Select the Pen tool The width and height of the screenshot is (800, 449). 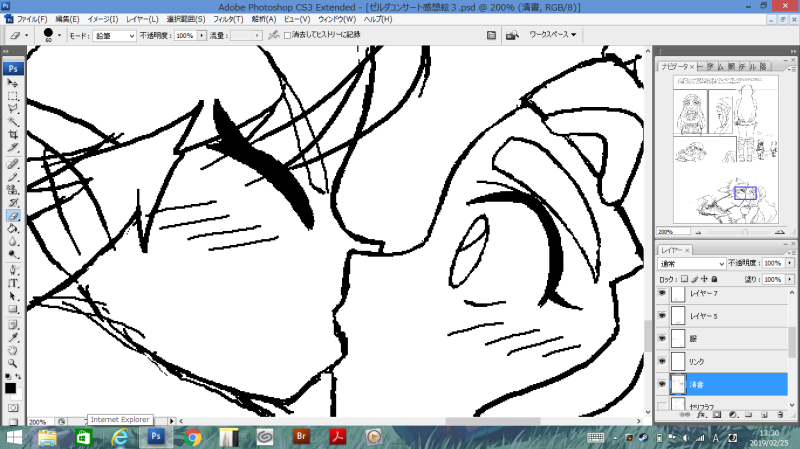[x=13, y=270]
